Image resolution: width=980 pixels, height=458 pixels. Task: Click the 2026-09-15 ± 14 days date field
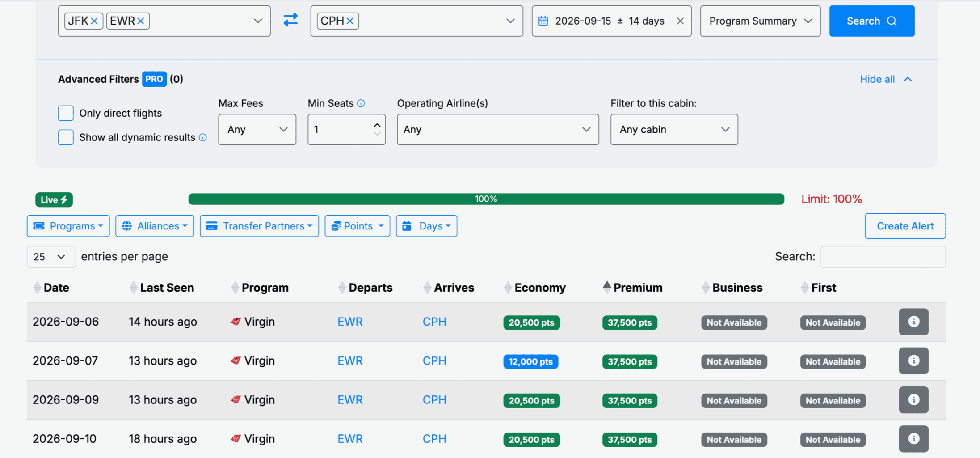click(x=611, y=21)
